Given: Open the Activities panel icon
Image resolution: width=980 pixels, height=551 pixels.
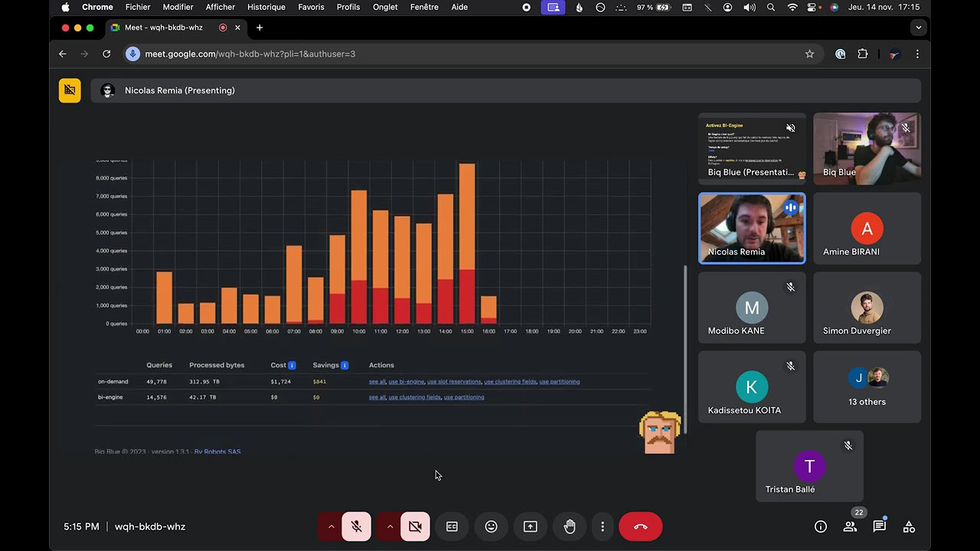Looking at the screenshot, I should pos(909,527).
